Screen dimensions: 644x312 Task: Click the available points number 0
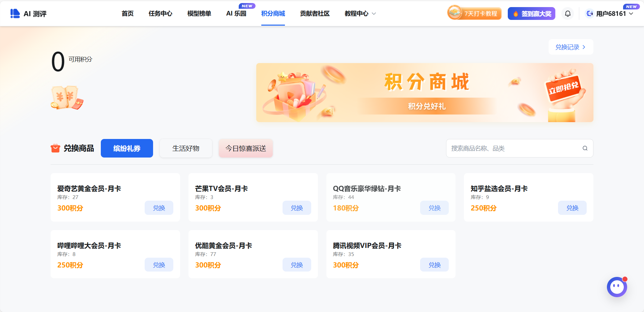pos(58,62)
